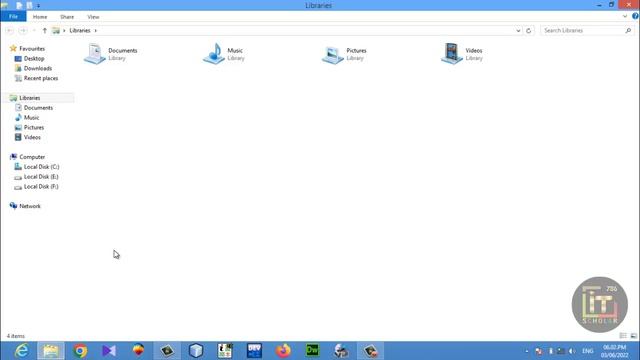Open Downloads in the navigation pane

click(38, 68)
